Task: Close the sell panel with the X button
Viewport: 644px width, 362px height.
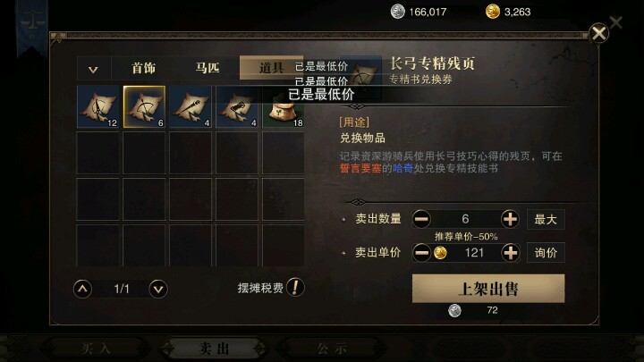Action: click(x=598, y=33)
